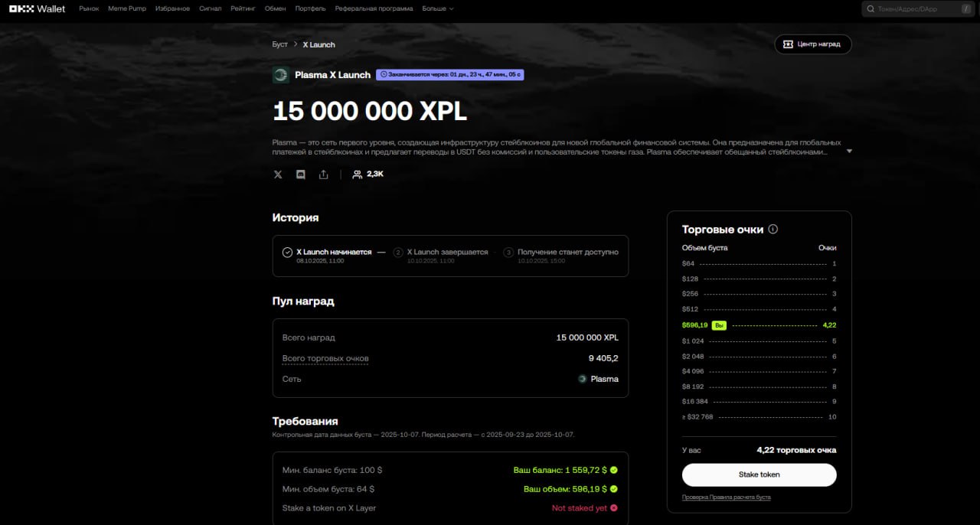
Task: Switch to the Meme Pump section
Action: click(x=127, y=8)
